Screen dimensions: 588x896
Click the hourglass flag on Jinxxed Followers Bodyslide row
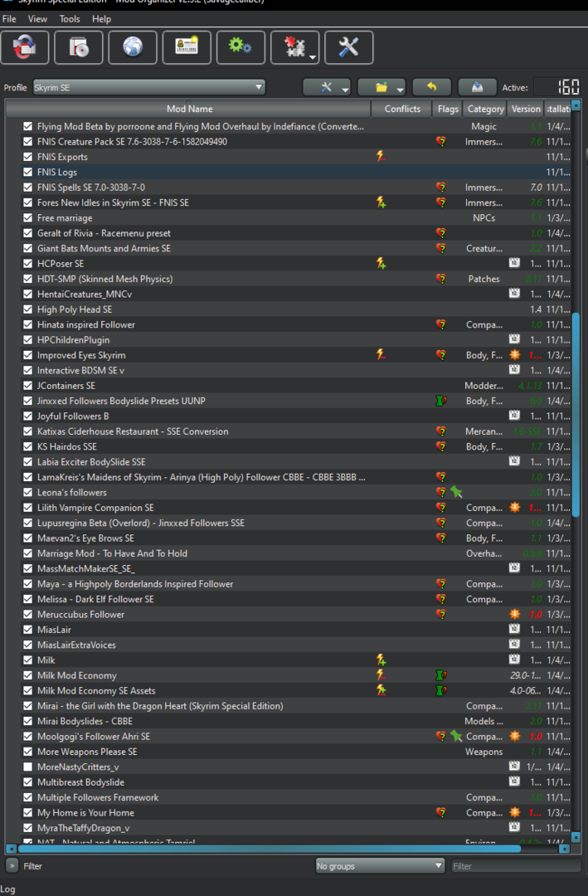440,401
